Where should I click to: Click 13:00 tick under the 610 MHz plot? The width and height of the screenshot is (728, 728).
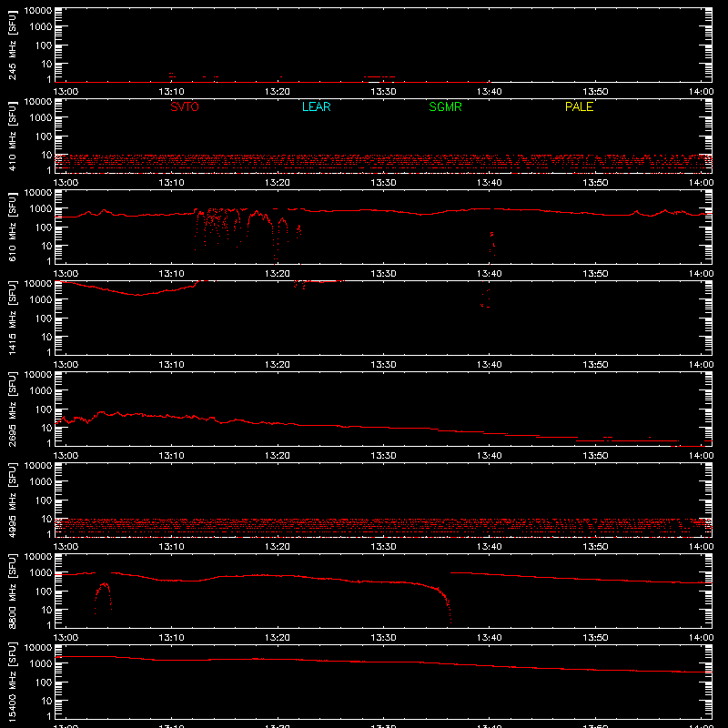[x=66, y=274]
